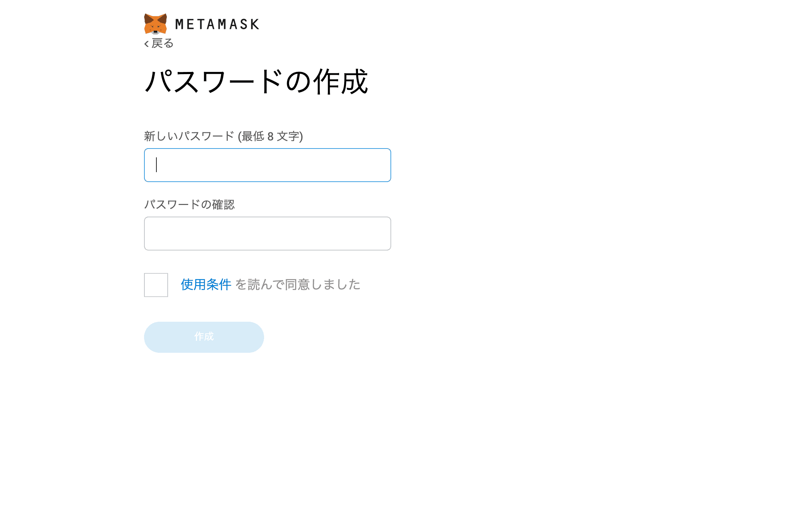
Task: Click the back chevron arrow icon
Action: tap(147, 44)
